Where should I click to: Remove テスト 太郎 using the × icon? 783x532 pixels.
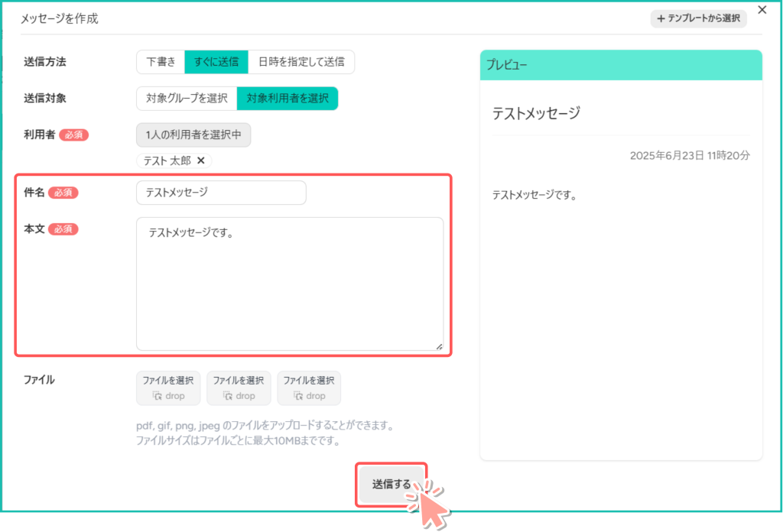(200, 161)
